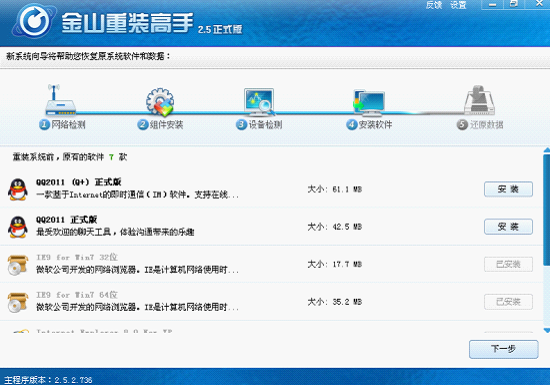
Task: Click the Kingsoft reinstall logo icon
Action: (x=34, y=21)
